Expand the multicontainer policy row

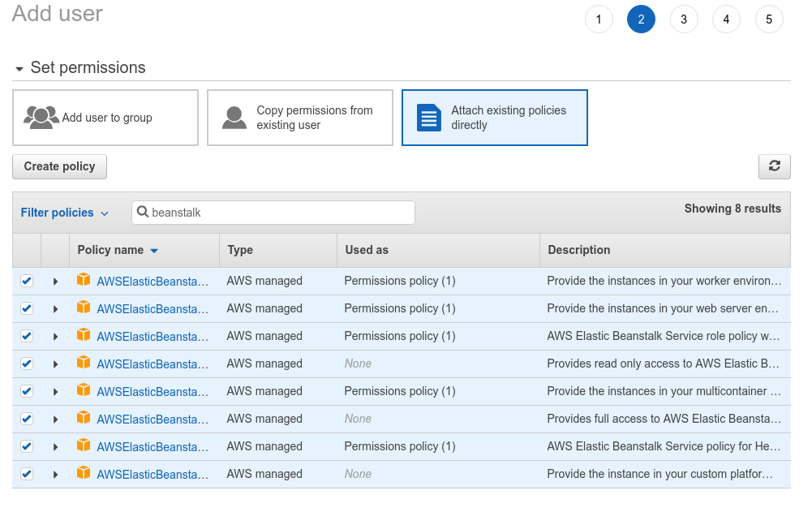coord(55,392)
